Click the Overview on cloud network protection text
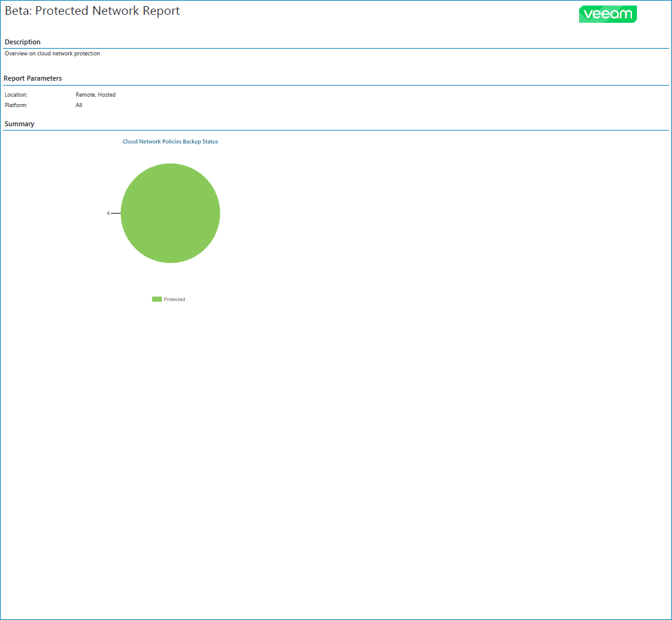Image resolution: width=672 pixels, height=620 pixels. (52, 54)
